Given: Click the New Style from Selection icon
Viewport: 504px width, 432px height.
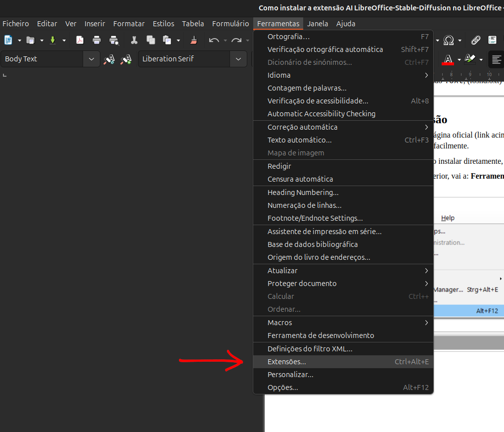Looking at the screenshot, I should point(126,59).
